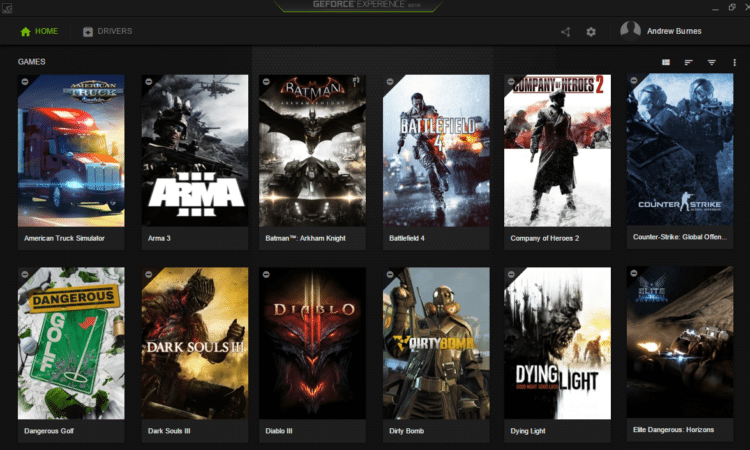750x450 pixels.
Task: Switch to the HOME tab
Action: (x=39, y=32)
